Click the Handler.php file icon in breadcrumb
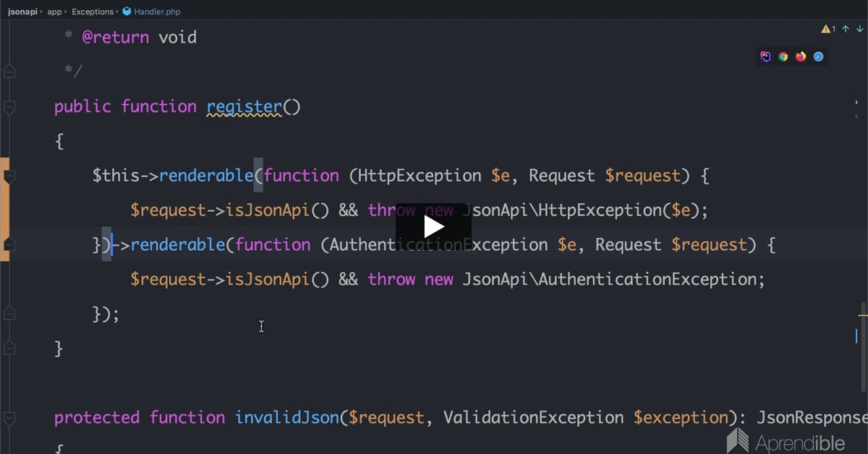The height and width of the screenshot is (454, 868). pos(127,12)
